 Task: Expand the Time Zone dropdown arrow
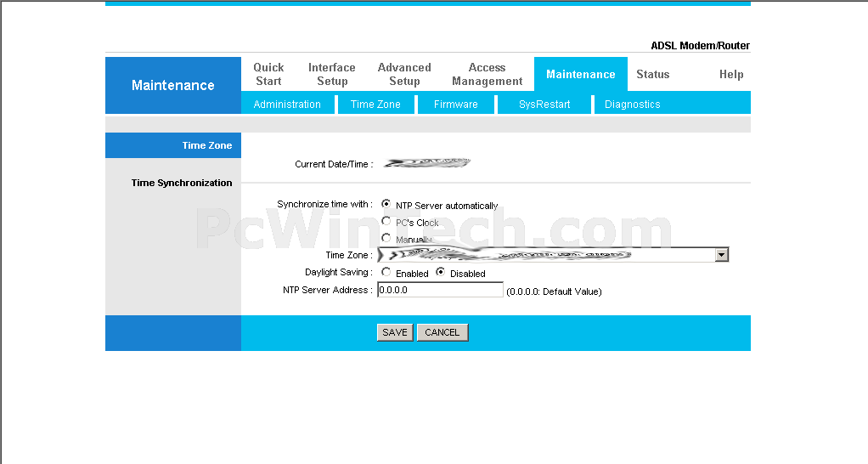pos(721,255)
